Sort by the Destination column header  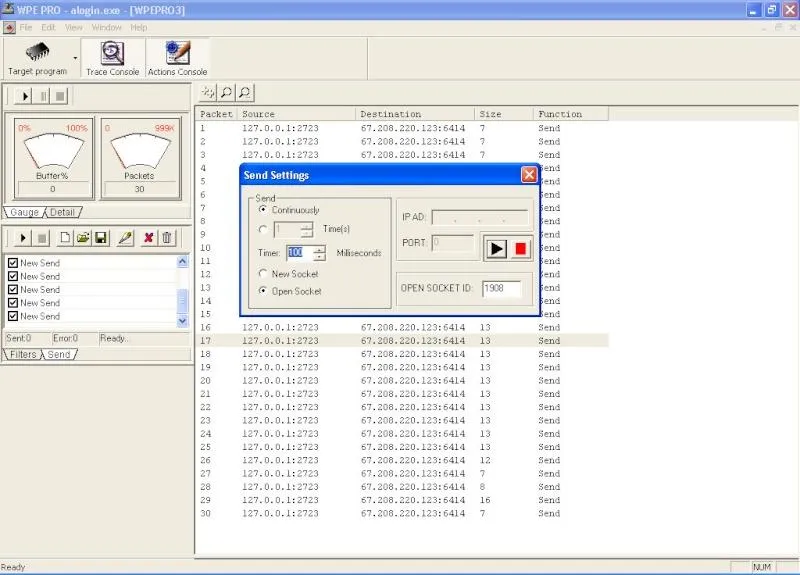point(415,114)
